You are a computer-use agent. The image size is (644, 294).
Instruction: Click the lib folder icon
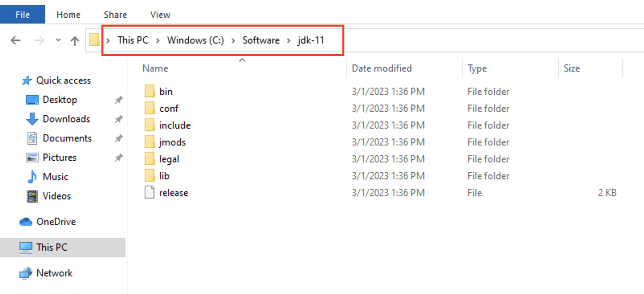tap(150, 176)
